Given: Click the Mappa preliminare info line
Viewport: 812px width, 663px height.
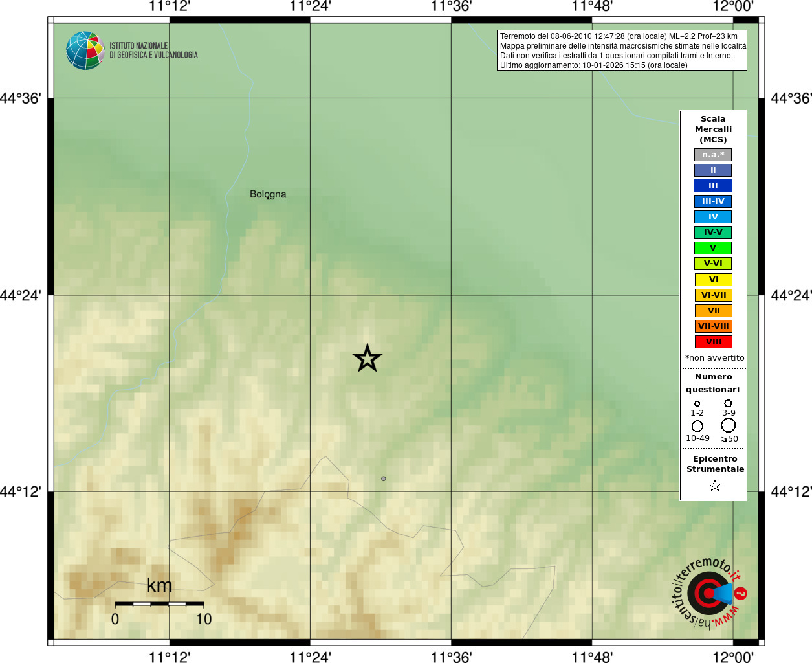Looking at the screenshot, I should pyautogui.click(x=622, y=46).
